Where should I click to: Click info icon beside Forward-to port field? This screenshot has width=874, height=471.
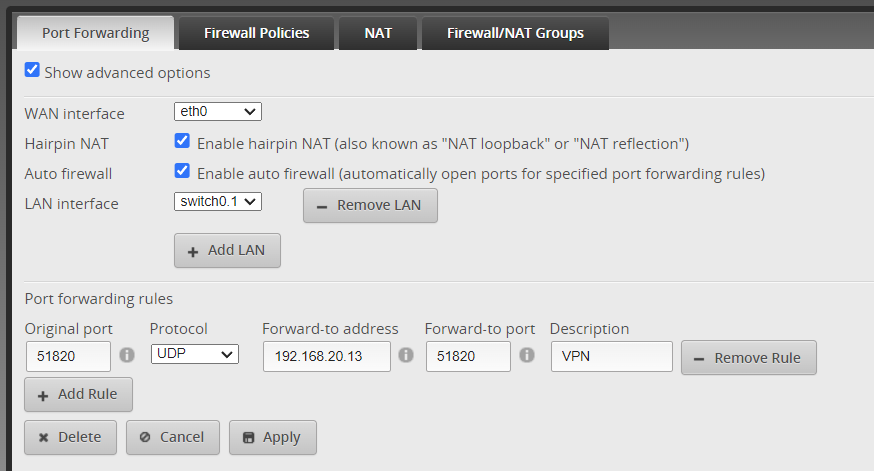[526, 354]
